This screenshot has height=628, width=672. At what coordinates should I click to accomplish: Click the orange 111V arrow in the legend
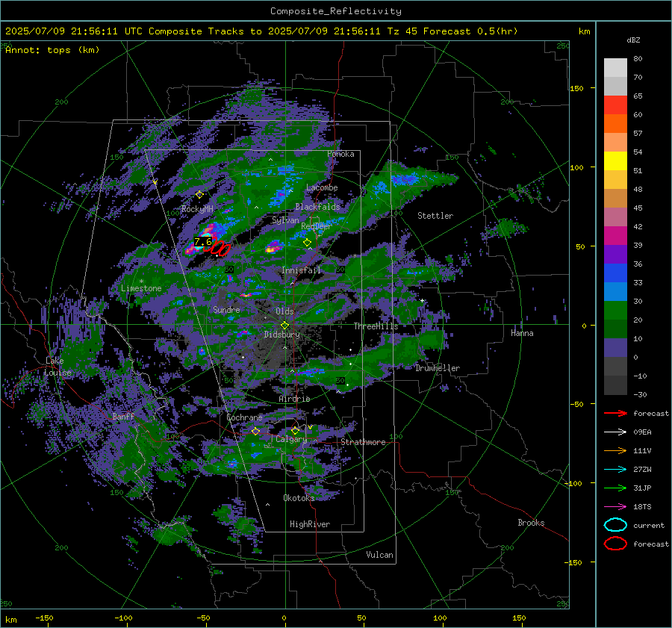click(x=615, y=450)
